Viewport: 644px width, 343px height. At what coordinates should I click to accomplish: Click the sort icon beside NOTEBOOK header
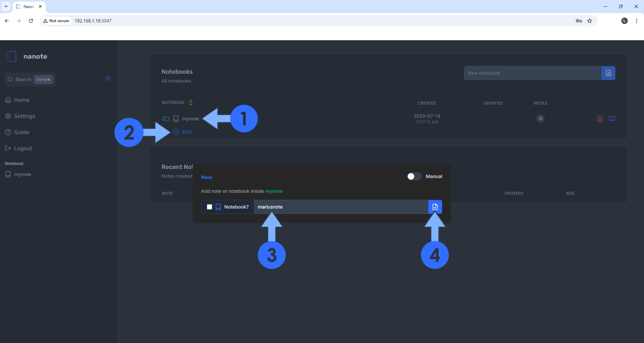coord(191,103)
